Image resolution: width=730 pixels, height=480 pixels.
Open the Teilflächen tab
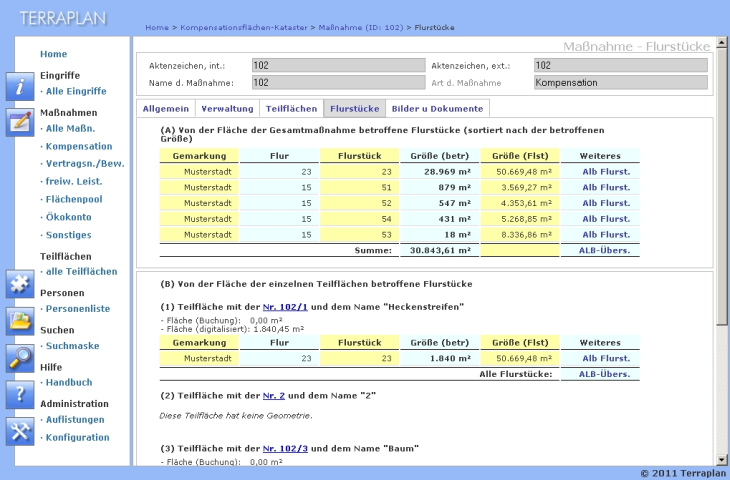pos(291,108)
